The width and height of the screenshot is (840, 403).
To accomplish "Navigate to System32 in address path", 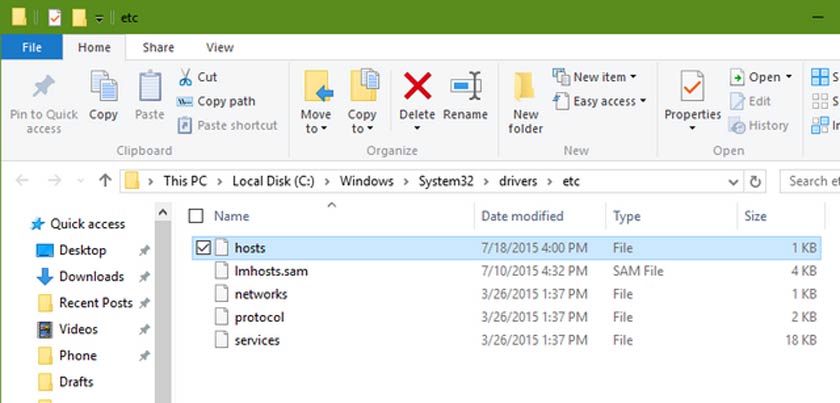I will click(446, 181).
